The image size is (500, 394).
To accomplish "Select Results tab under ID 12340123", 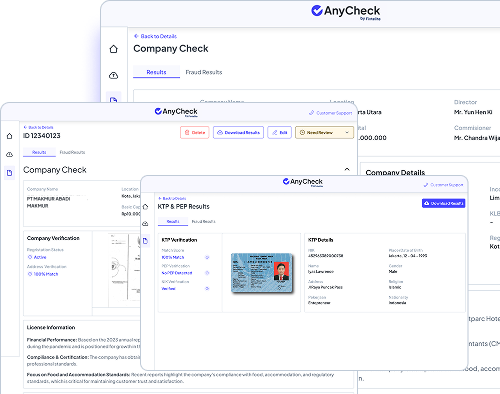I will 39,152.
